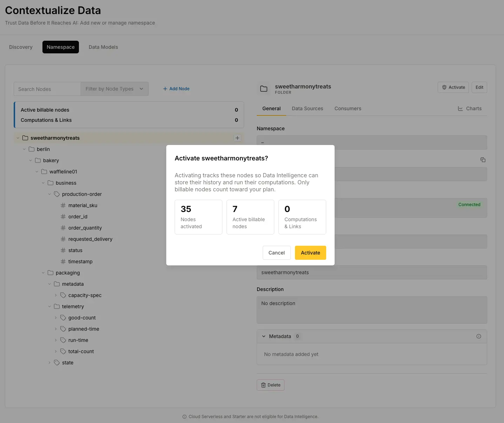
Task: Click the tag icon beside total-count
Action: pos(63,351)
